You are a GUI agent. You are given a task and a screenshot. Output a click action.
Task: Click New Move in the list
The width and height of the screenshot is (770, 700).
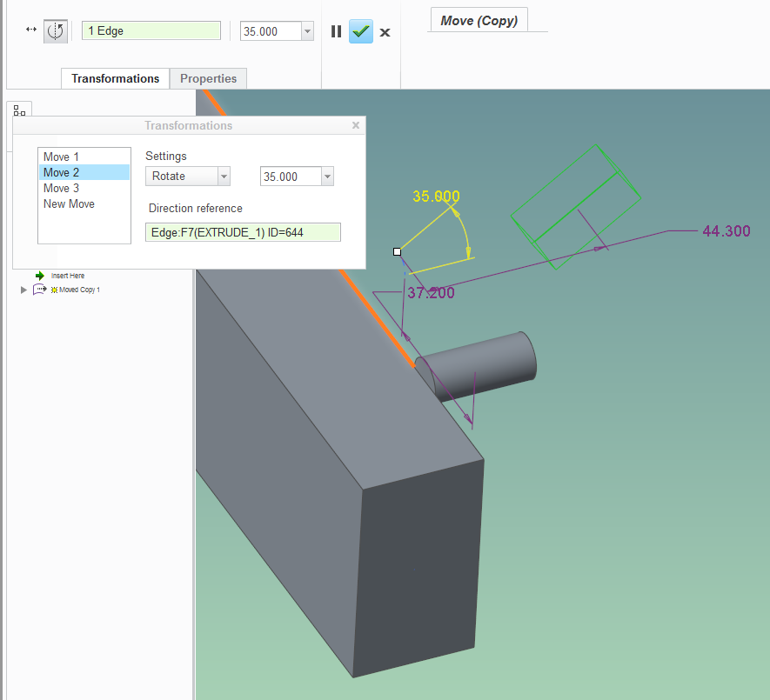[70, 204]
